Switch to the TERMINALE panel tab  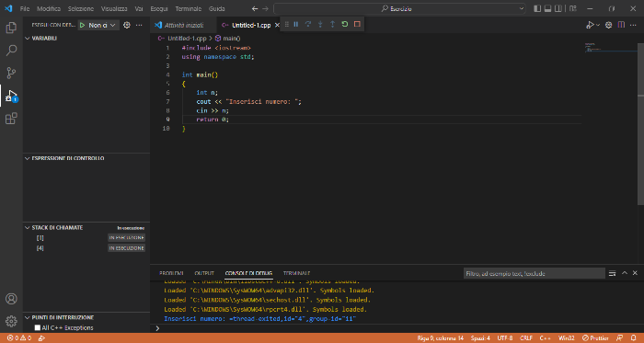tap(296, 273)
